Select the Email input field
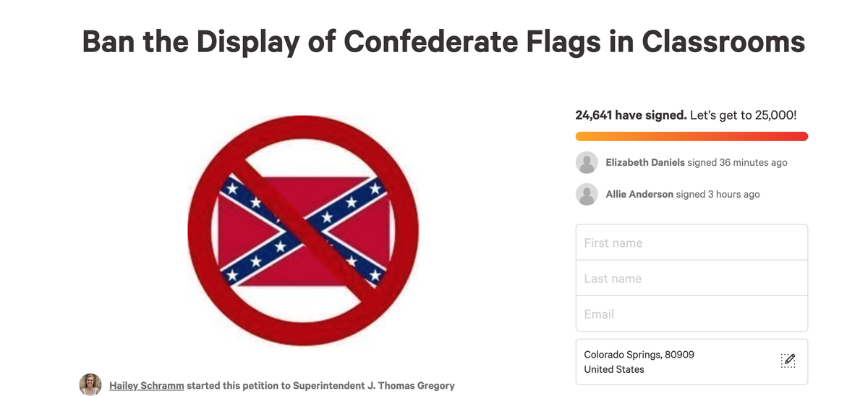The image size is (868, 396). coord(692,314)
